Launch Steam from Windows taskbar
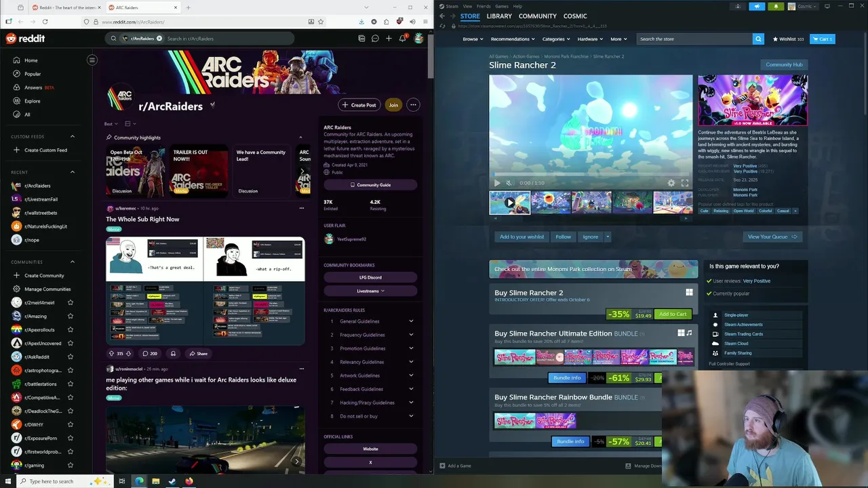This screenshot has width=868, height=488. click(x=172, y=481)
